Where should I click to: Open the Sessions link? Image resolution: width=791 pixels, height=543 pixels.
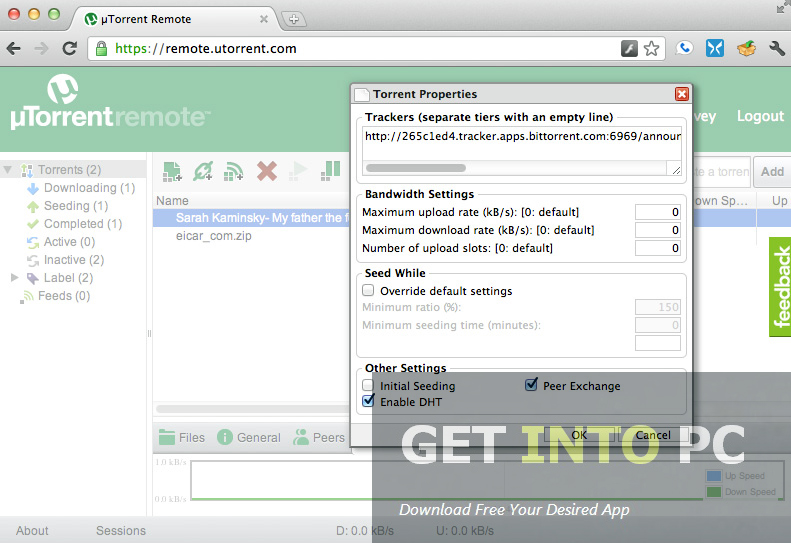[121, 530]
